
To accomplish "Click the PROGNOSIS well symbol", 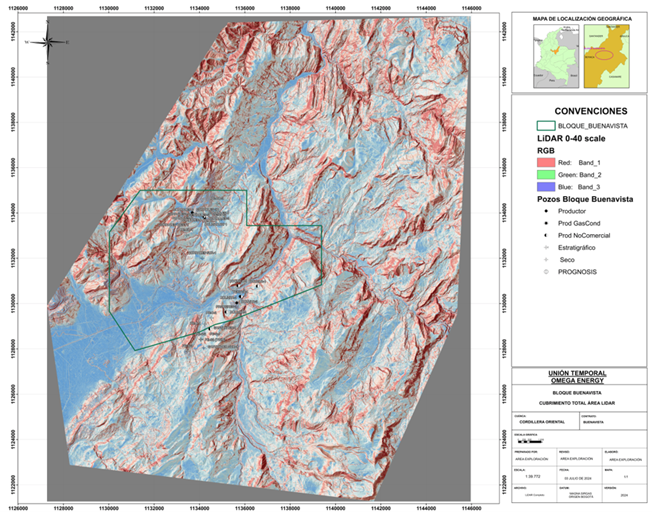I will [x=544, y=270].
